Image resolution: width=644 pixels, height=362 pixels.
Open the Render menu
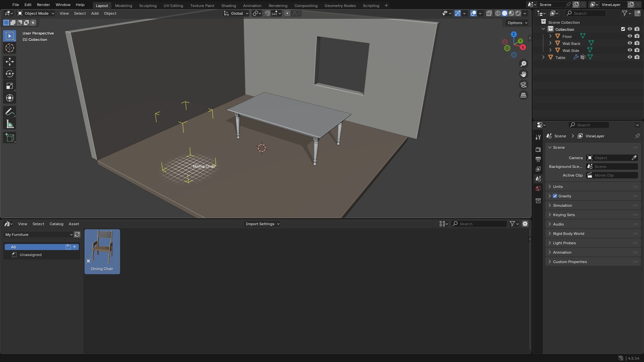pyautogui.click(x=43, y=5)
